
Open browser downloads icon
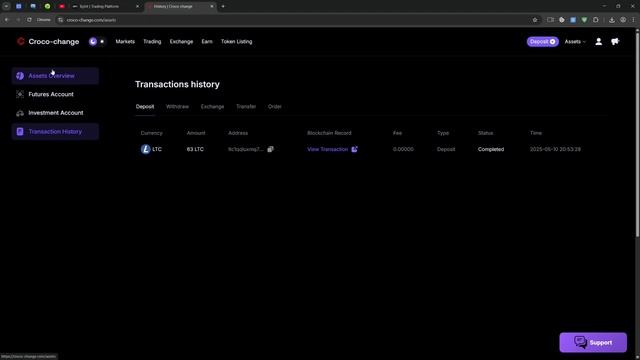click(611, 20)
